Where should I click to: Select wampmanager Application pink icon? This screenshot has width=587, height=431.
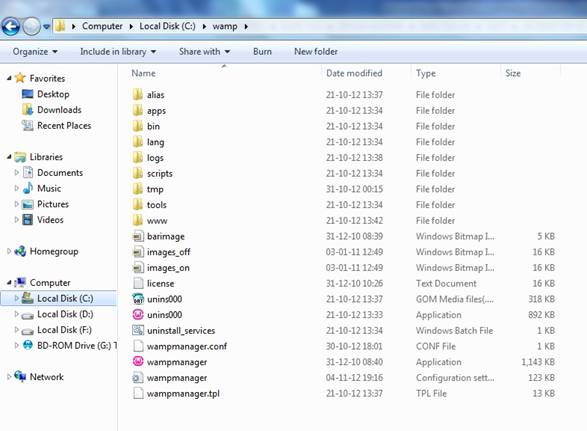coord(138,362)
